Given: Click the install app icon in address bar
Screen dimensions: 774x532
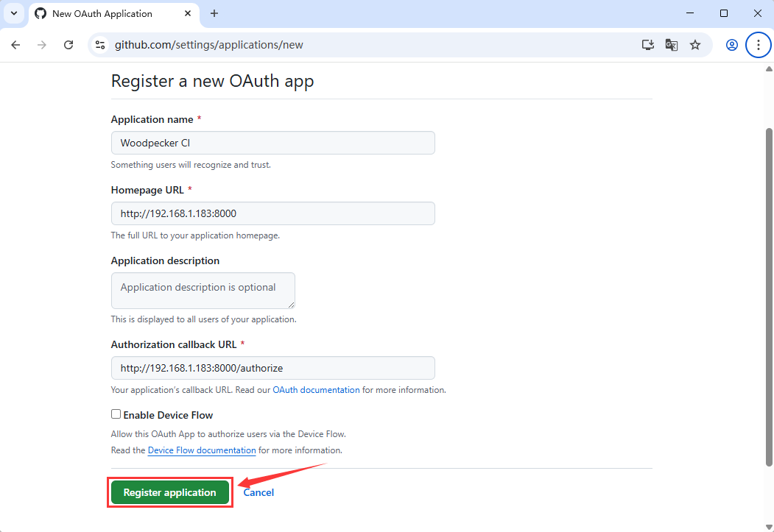Looking at the screenshot, I should [x=647, y=45].
